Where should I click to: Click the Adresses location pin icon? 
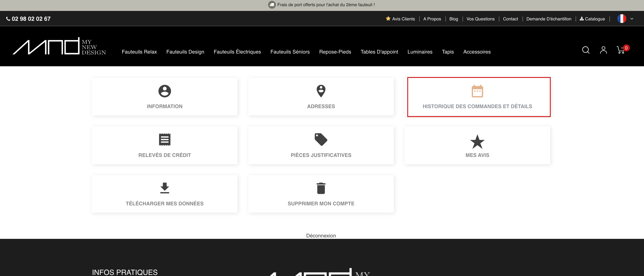[321, 91]
